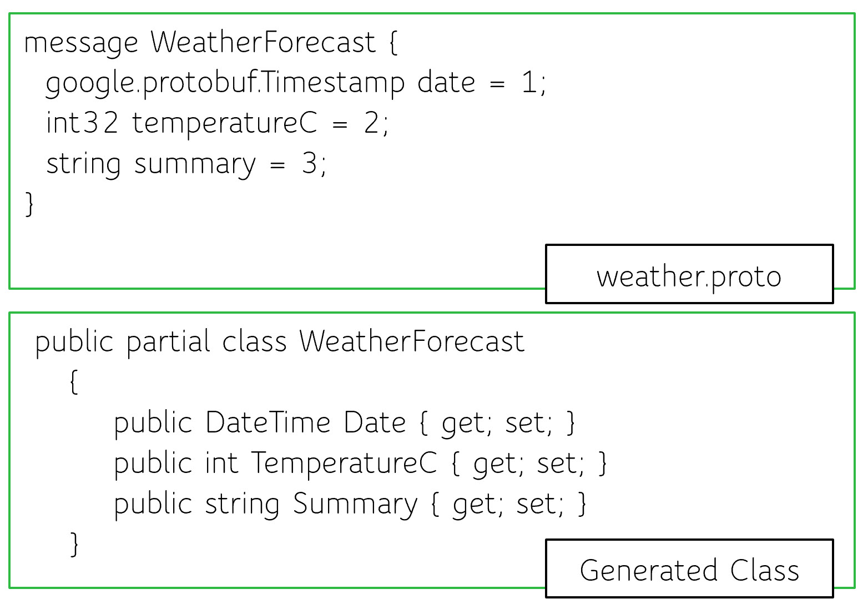
Task: Click the lowercase summary field in proto
Action: (195, 164)
